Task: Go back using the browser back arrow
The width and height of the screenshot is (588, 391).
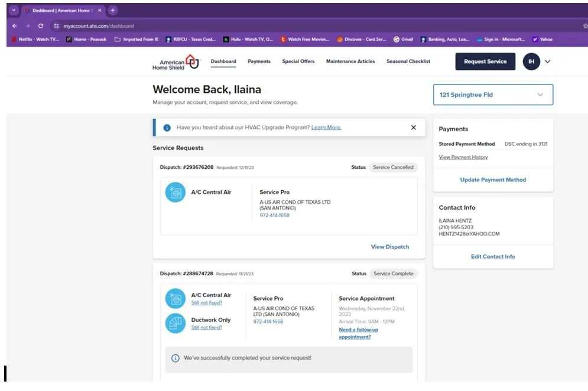Action: tap(15, 26)
